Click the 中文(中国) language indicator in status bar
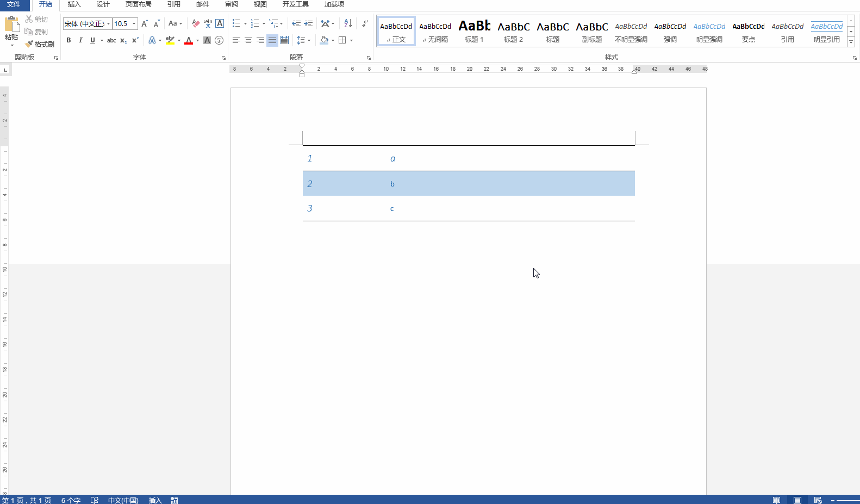This screenshot has width=860, height=504. click(x=123, y=500)
